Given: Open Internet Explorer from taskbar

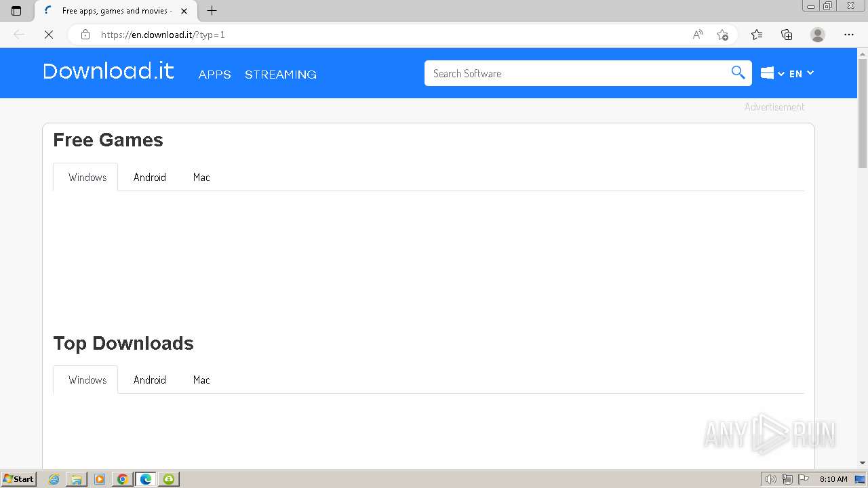Looking at the screenshot, I should click(54, 479).
